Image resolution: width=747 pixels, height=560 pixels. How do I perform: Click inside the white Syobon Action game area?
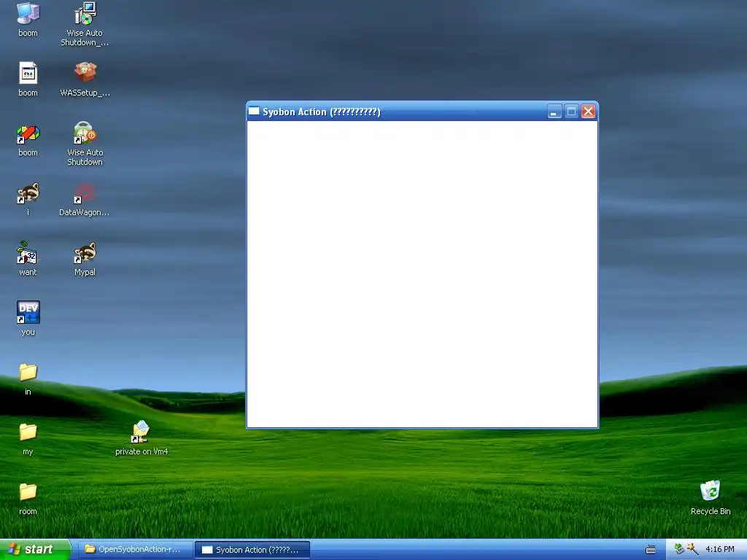pyautogui.click(x=422, y=274)
